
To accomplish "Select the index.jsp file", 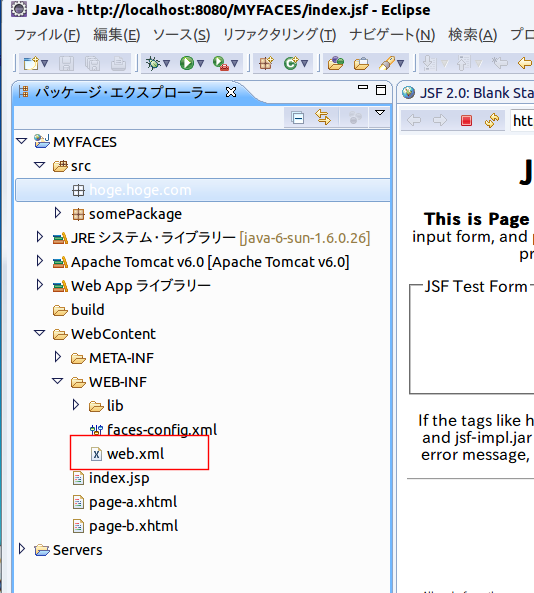I will (111, 478).
